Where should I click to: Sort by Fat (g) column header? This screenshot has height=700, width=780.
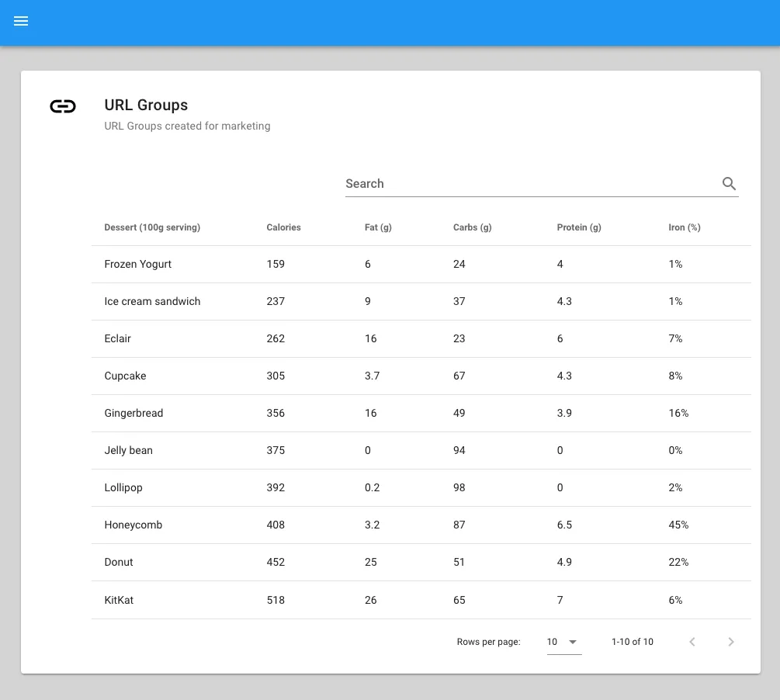coord(378,227)
